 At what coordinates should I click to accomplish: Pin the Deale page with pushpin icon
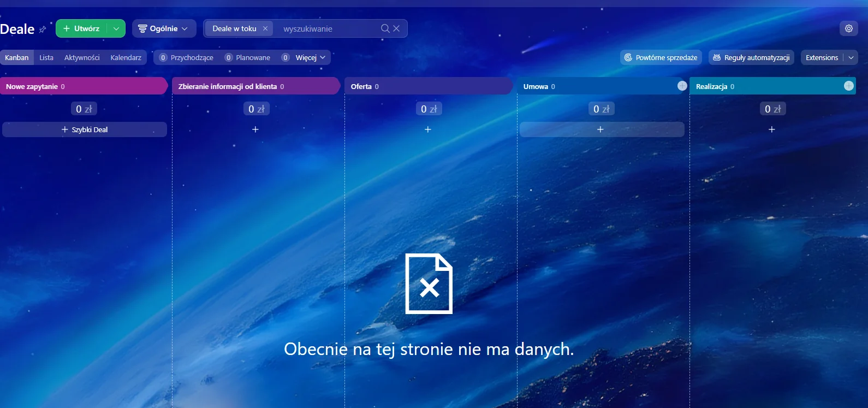click(x=43, y=29)
